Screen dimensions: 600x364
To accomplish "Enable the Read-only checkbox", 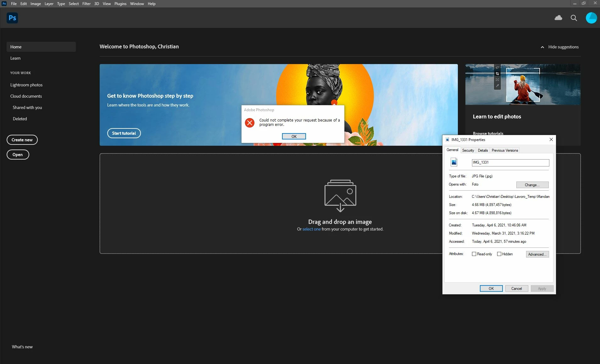I will (474, 254).
